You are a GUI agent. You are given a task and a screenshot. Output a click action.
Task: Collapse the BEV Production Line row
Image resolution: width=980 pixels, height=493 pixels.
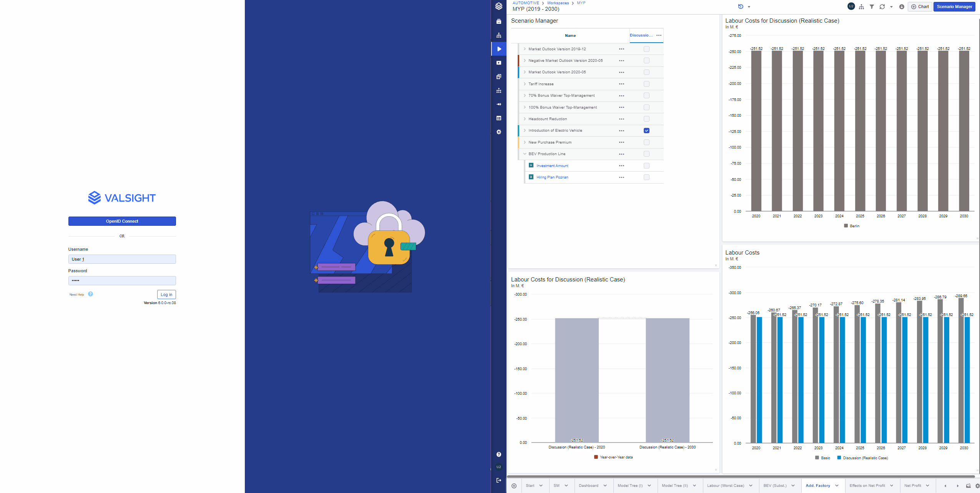(525, 154)
